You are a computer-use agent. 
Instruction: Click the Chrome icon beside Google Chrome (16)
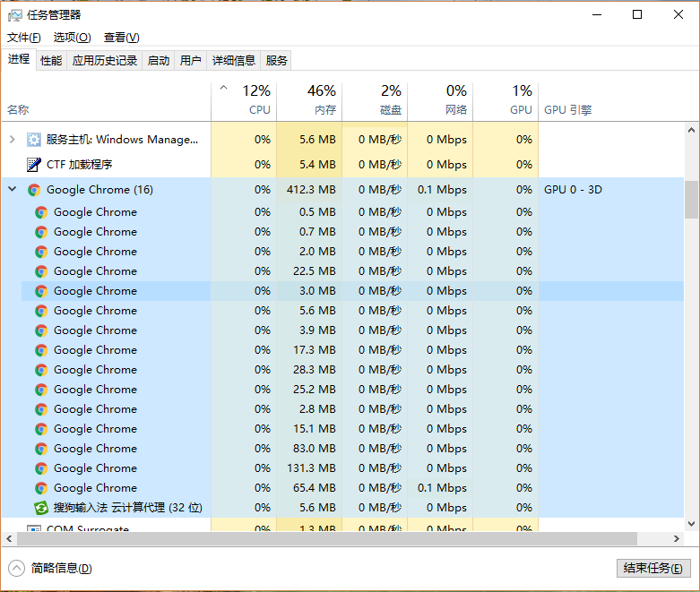pos(34,190)
